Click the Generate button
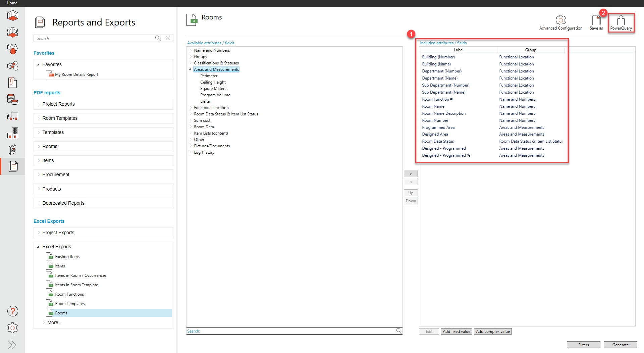 click(620, 345)
